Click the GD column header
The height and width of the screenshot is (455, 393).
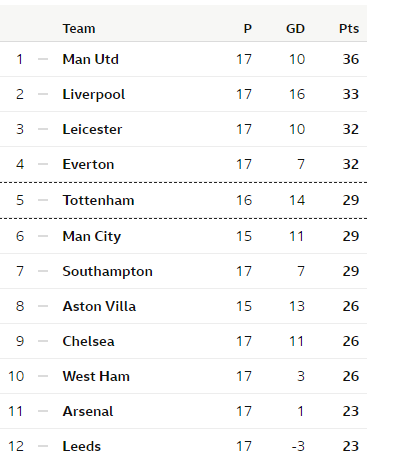coord(295,29)
